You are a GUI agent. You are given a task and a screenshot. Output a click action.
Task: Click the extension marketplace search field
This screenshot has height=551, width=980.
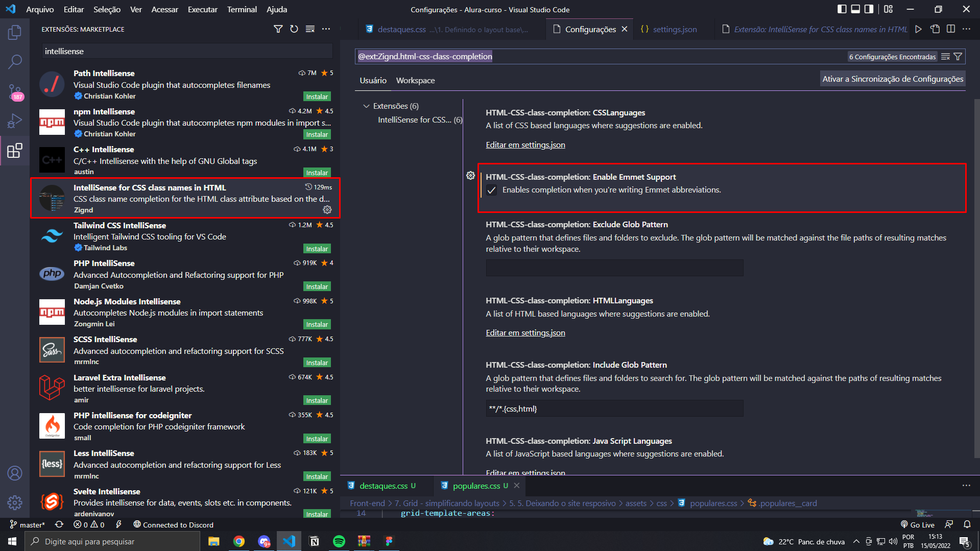click(x=187, y=51)
